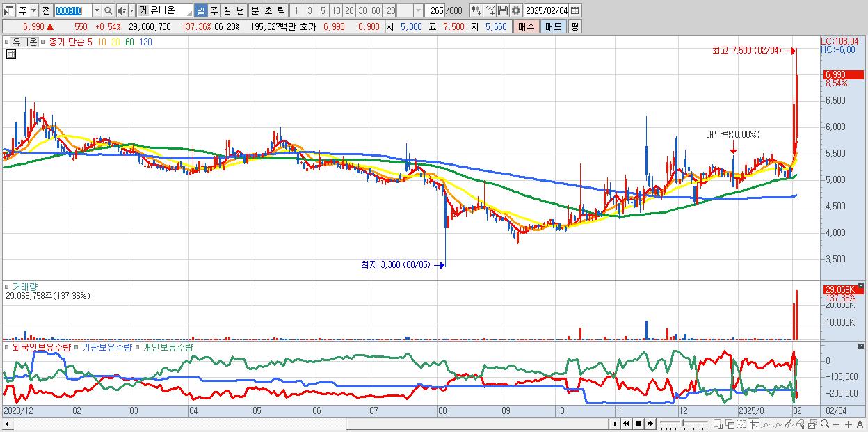
Task: Select the 일 (daily) period toggle
Action: coord(200,10)
